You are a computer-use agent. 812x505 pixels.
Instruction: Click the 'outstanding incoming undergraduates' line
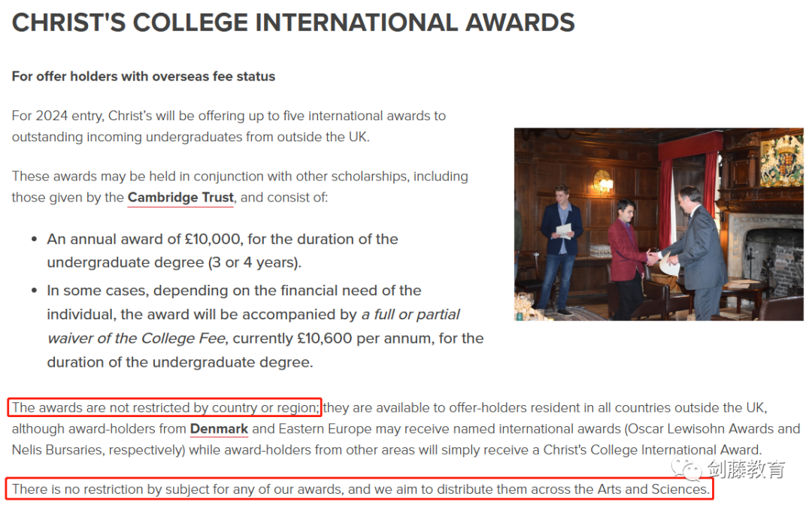click(x=191, y=137)
